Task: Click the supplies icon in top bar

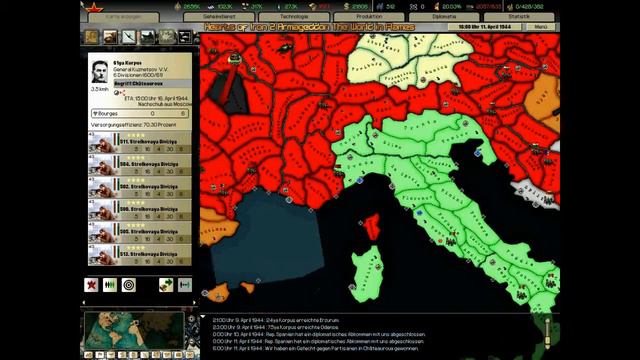Action: (313, 7)
